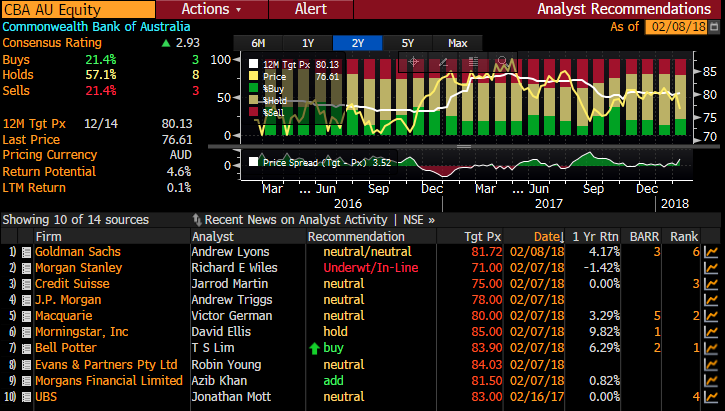Viewport: 725px width, 411px height.
Task: Click the Alert button
Action: (311, 9)
